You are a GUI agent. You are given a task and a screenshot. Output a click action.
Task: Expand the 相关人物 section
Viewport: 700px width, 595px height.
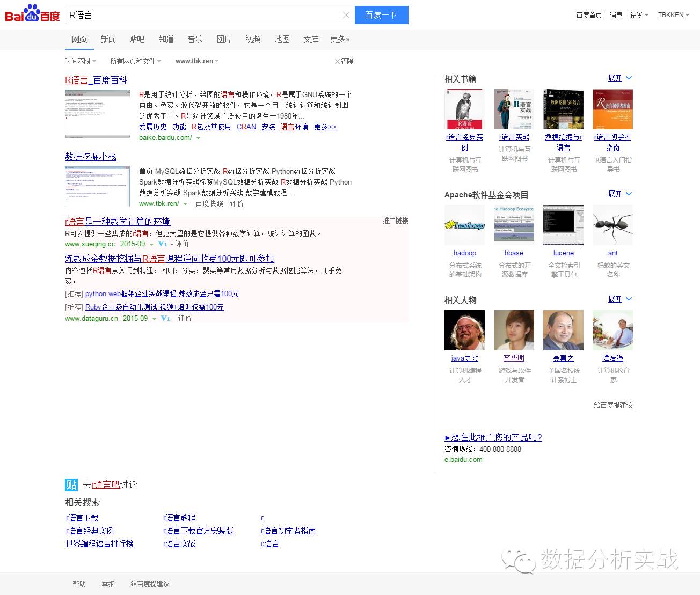[x=620, y=299]
